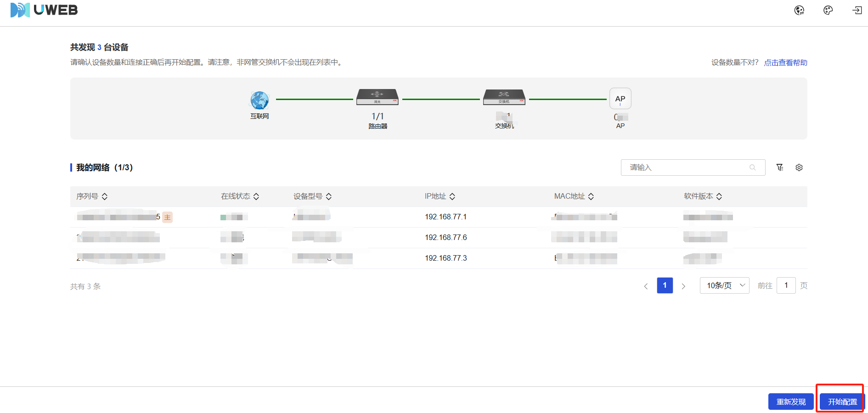This screenshot has width=868, height=413.
Task: Click the 开始配置 button
Action: pyautogui.click(x=842, y=402)
